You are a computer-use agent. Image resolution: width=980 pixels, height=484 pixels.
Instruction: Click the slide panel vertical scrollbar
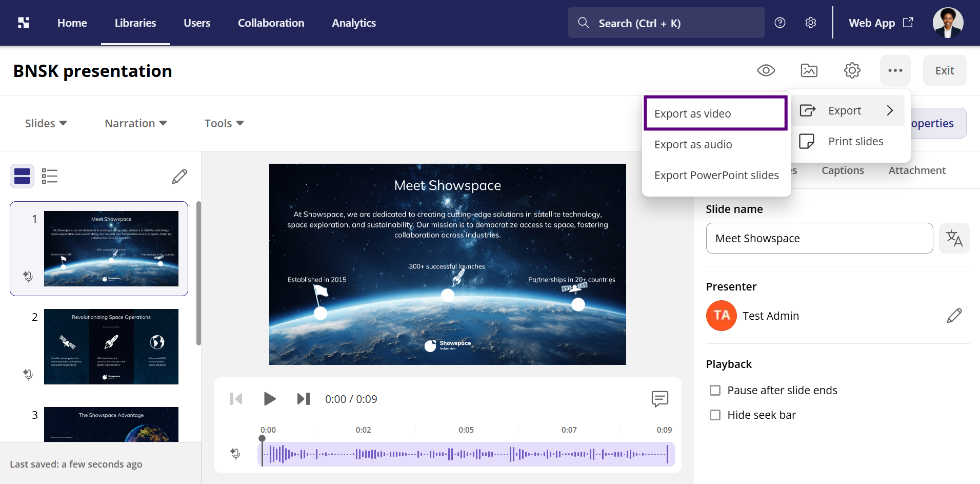198,273
